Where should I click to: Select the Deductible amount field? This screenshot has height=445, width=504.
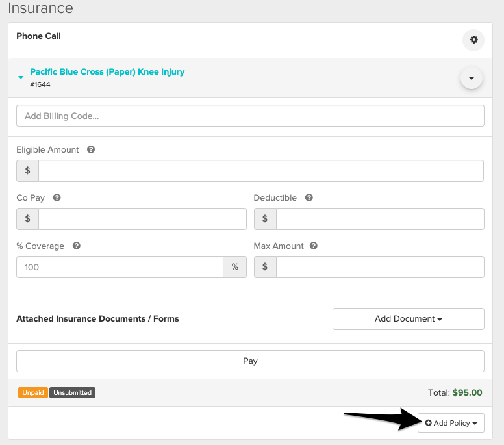tap(379, 219)
